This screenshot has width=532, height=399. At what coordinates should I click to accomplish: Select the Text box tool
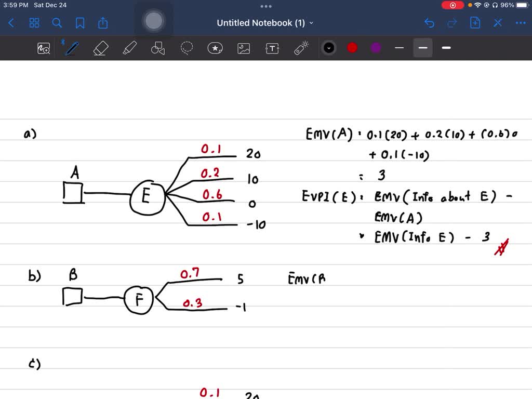click(272, 48)
